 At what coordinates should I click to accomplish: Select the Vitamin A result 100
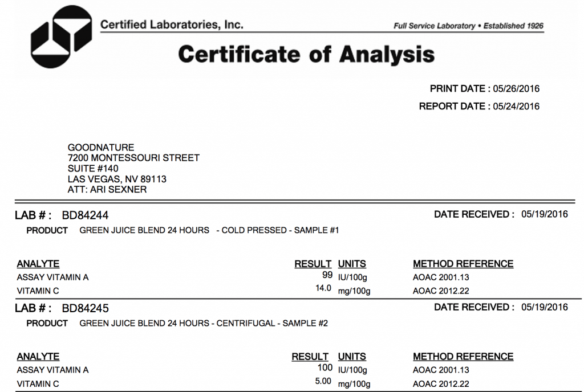click(x=325, y=367)
